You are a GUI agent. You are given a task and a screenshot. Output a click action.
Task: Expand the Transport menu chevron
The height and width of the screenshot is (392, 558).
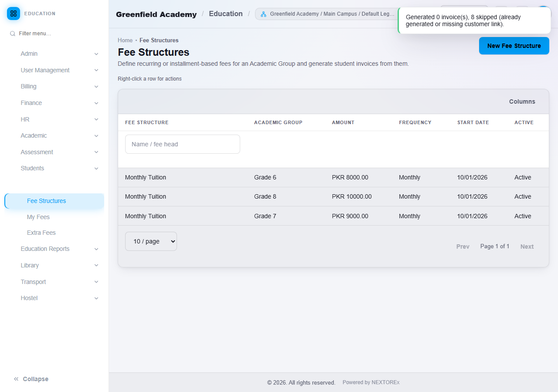pos(96,282)
